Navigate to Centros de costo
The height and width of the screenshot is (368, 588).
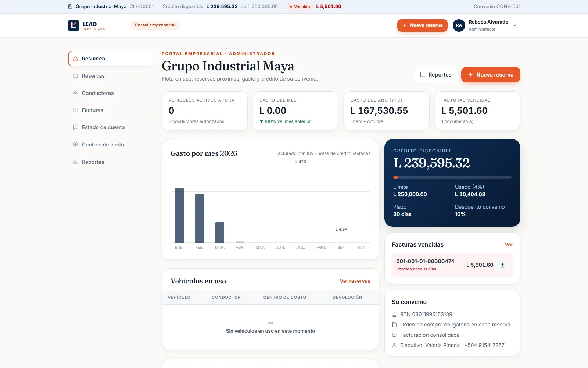[110, 145]
